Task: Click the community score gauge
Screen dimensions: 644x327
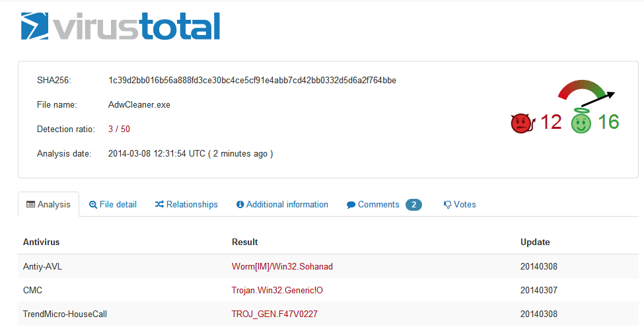Action: point(586,92)
